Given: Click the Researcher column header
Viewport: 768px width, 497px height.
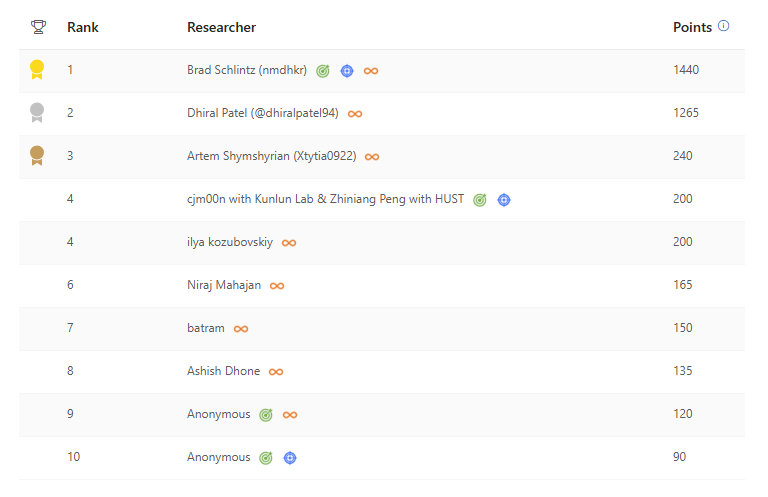Looking at the screenshot, I should [x=221, y=27].
